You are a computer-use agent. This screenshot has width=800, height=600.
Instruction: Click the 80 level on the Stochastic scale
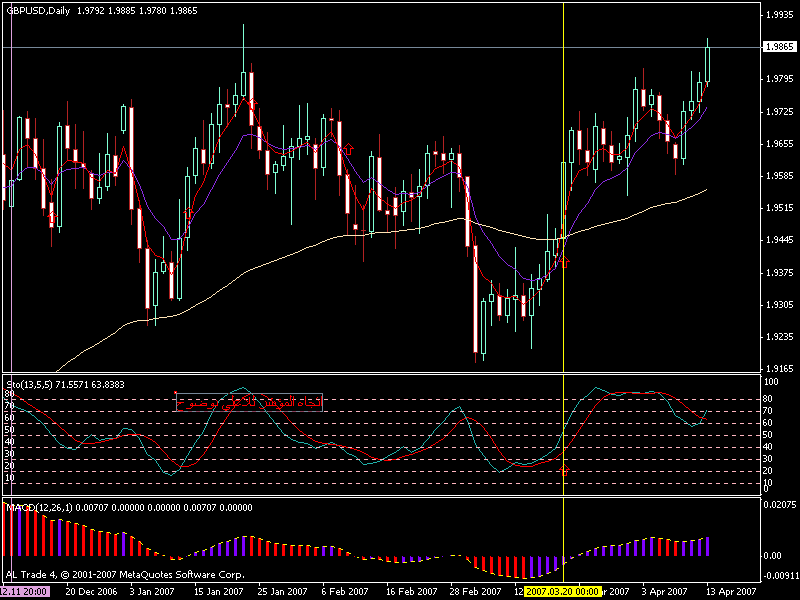pyautogui.click(x=768, y=399)
